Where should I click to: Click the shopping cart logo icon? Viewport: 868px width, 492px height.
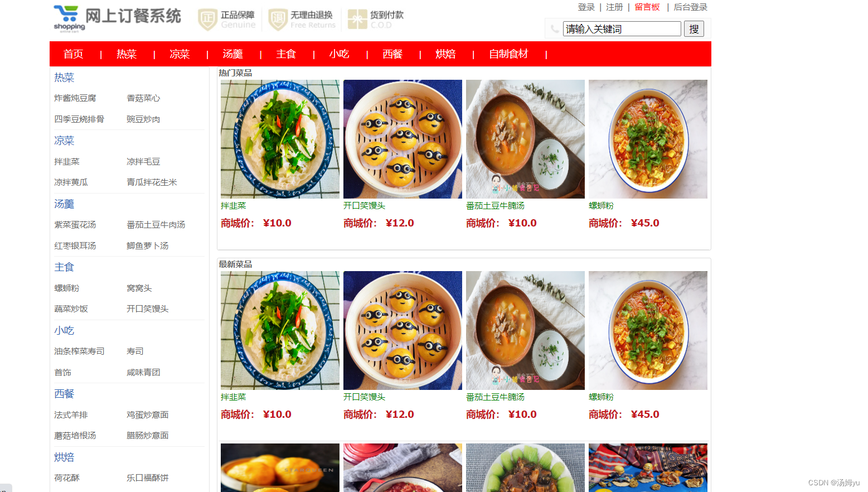(69, 19)
